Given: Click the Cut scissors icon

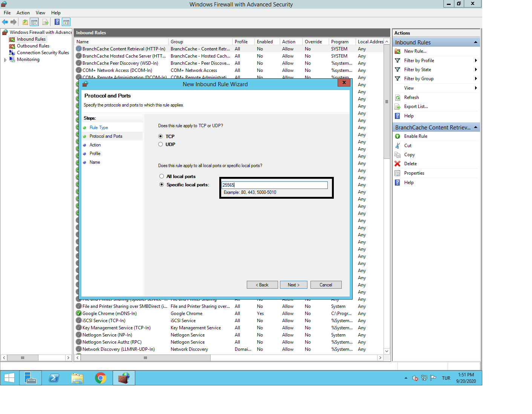Looking at the screenshot, I should (x=397, y=146).
